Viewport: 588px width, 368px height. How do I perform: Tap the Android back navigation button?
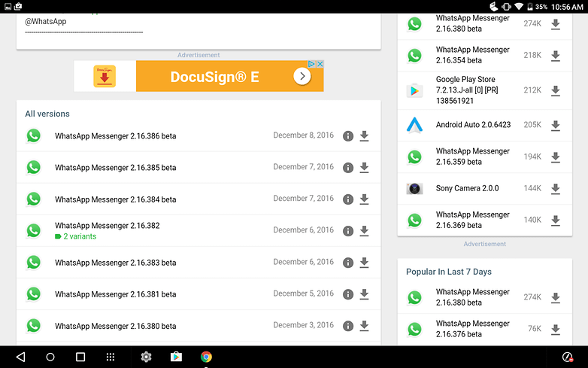[20, 357]
